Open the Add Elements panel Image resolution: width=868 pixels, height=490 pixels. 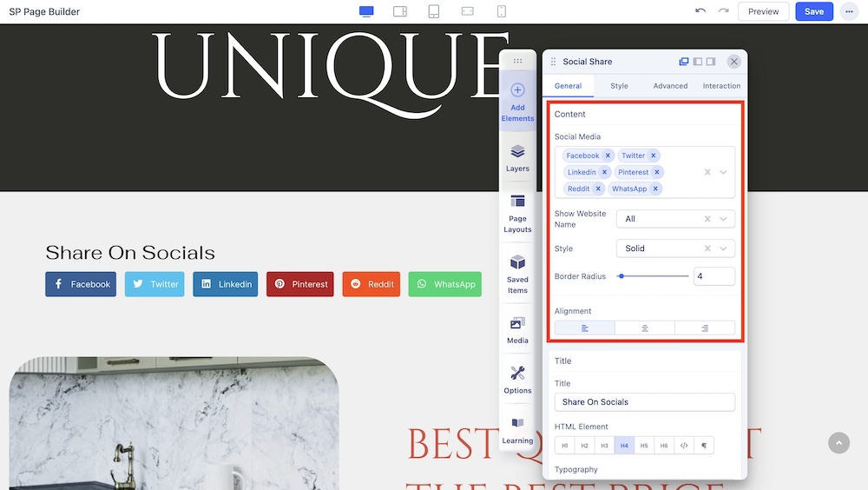pyautogui.click(x=517, y=101)
